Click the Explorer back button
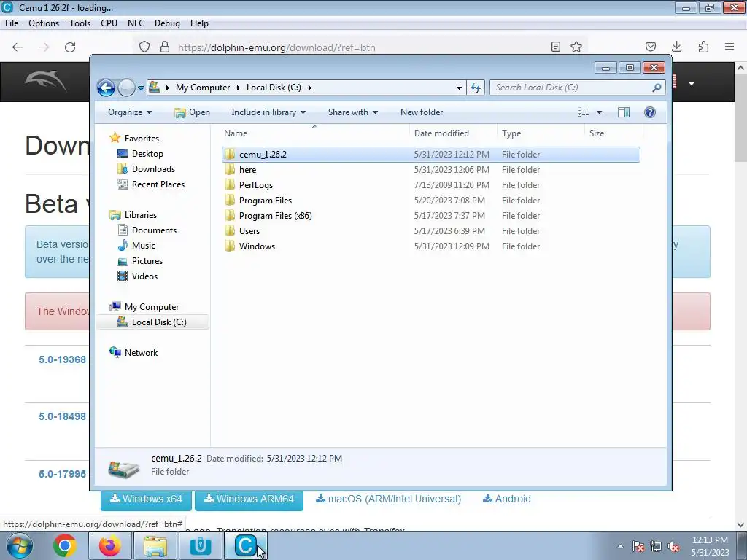The height and width of the screenshot is (560, 747). 106,87
